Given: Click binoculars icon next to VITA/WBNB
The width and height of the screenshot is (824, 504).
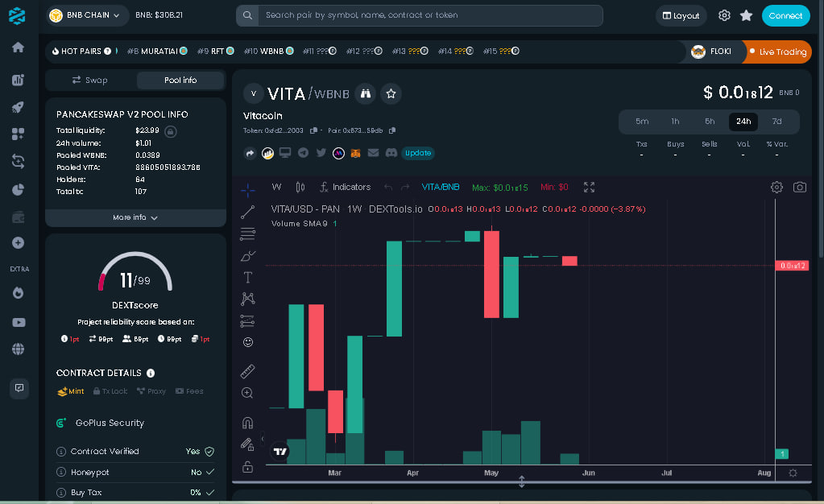Looking at the screenshot, I should click(x=365, y=93).
